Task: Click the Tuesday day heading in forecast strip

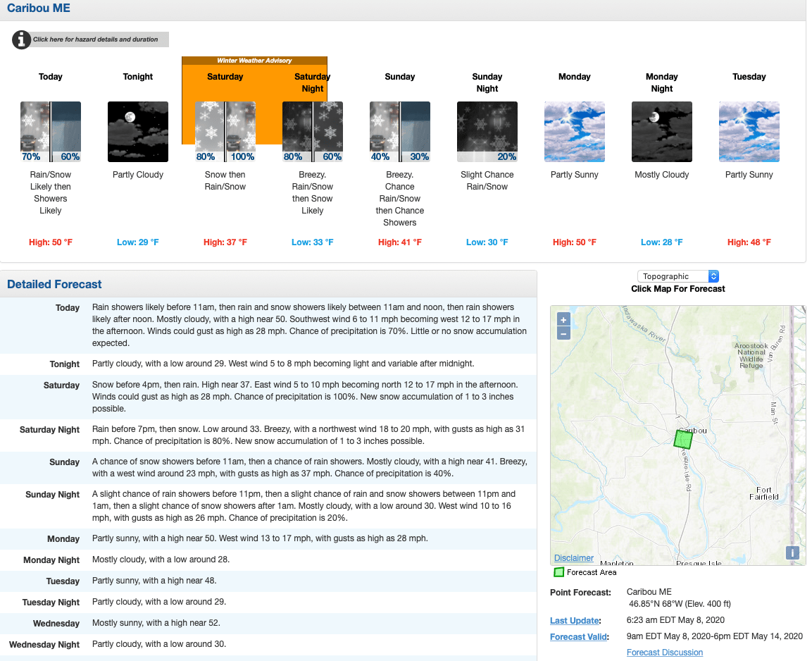Action: (x=749, y=77)
